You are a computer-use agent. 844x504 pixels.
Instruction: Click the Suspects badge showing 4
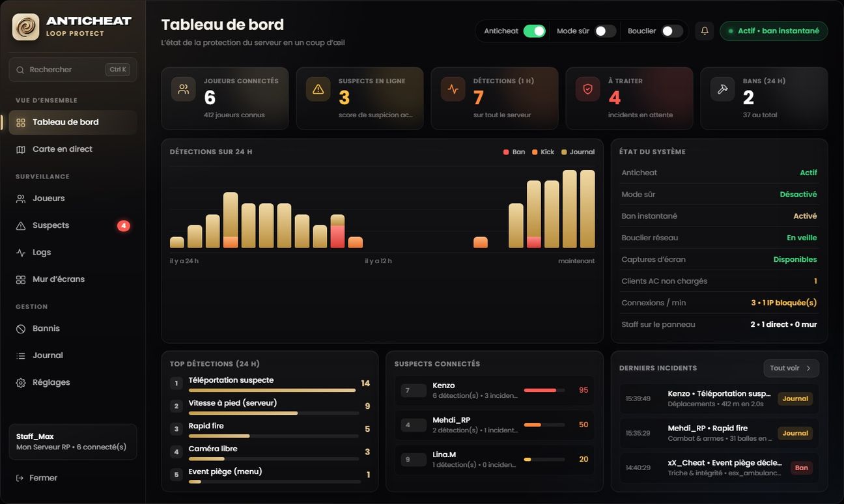tap(124, 226)
